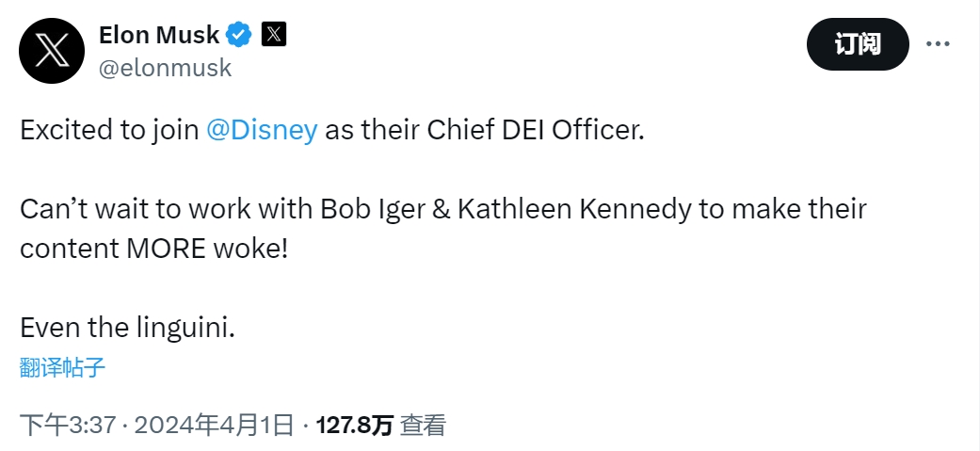Image resolution: width=980 pixels, height=451 pixels.
Task: Click the X affiliate badge icon
Action: (273, 36)
